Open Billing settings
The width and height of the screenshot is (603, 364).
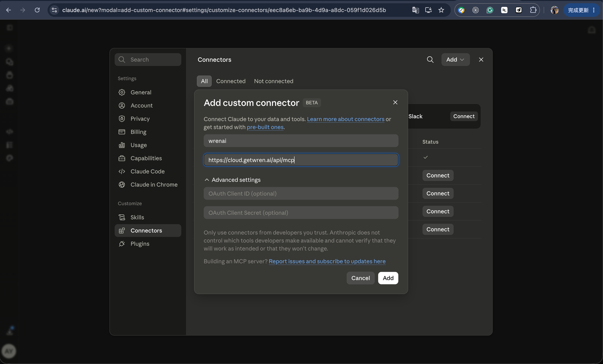coord(148,132)
